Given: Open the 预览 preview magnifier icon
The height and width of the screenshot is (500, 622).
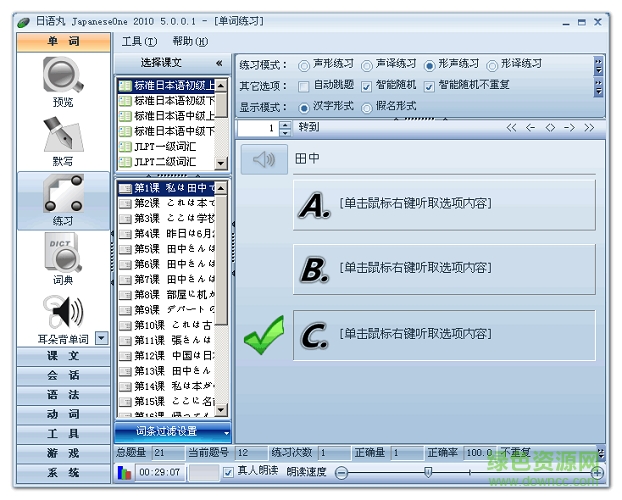Looking at the screenshot, I should (63, 75).
